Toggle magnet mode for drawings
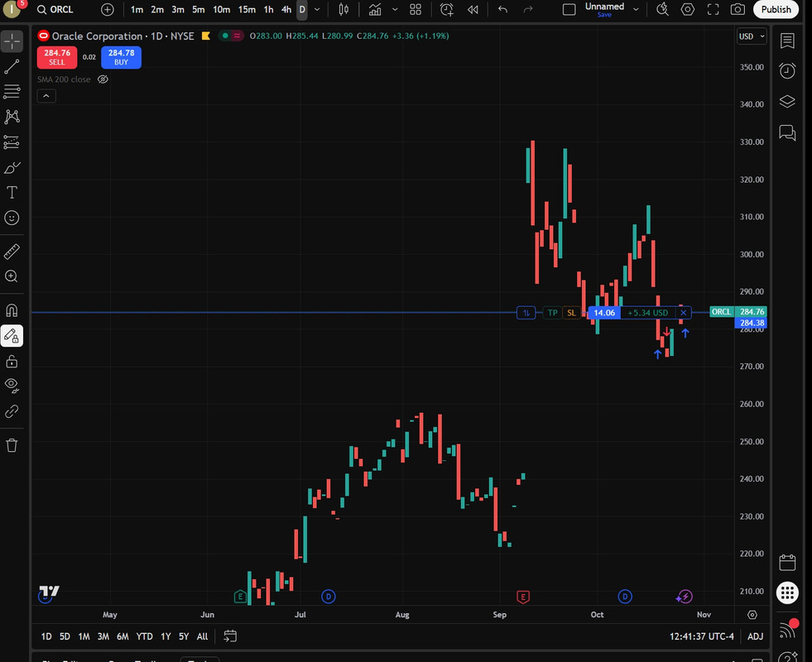This screenshot has height=662, width=812. pos(12,310)
